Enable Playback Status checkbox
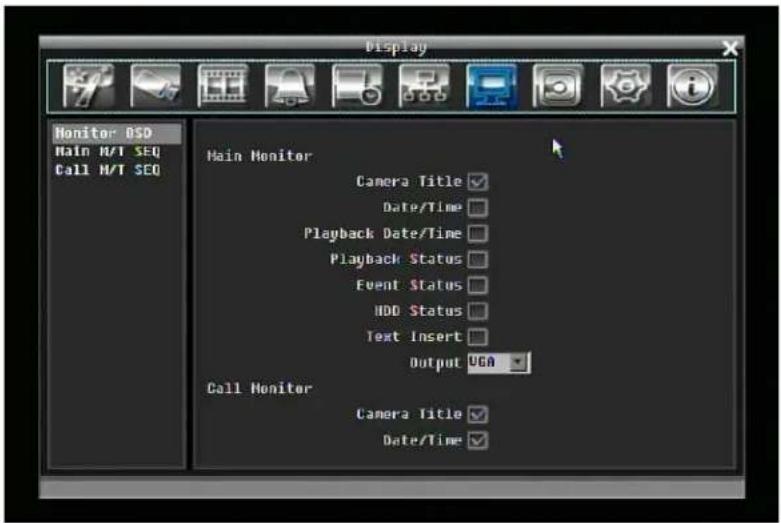 click(x=478, y=260)
